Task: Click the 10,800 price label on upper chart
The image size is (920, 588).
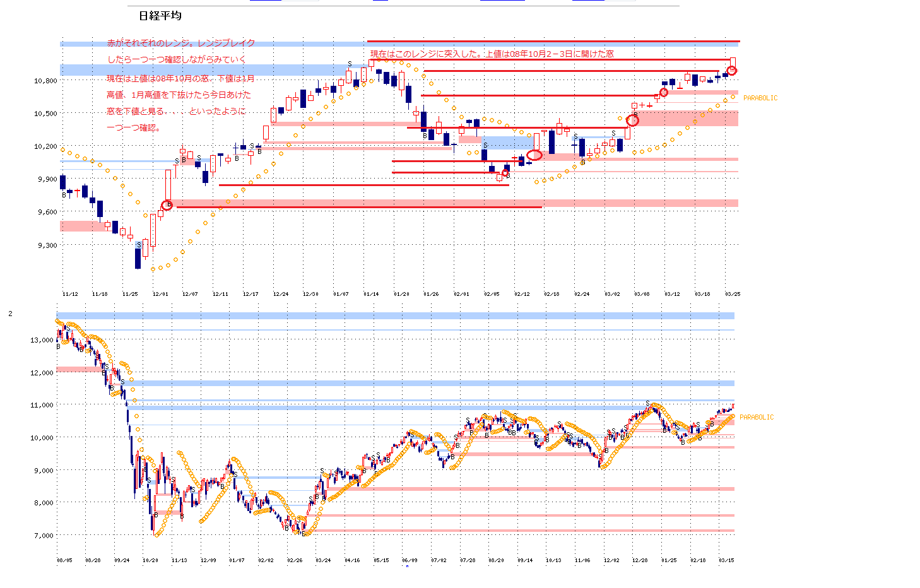Action: tap(45, 81)
